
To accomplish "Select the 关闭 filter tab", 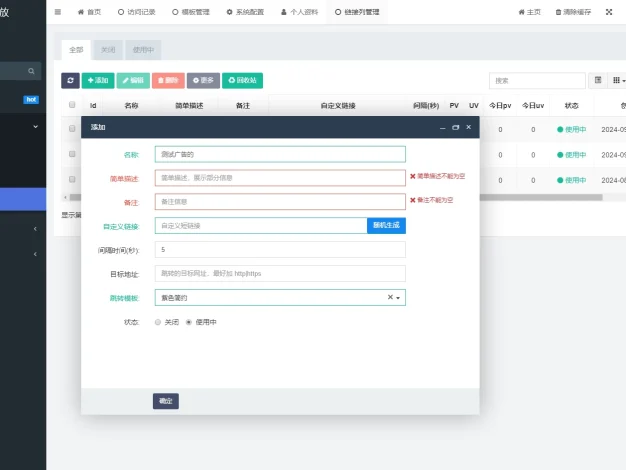I will pyautogui.click(x=108, y=50).
